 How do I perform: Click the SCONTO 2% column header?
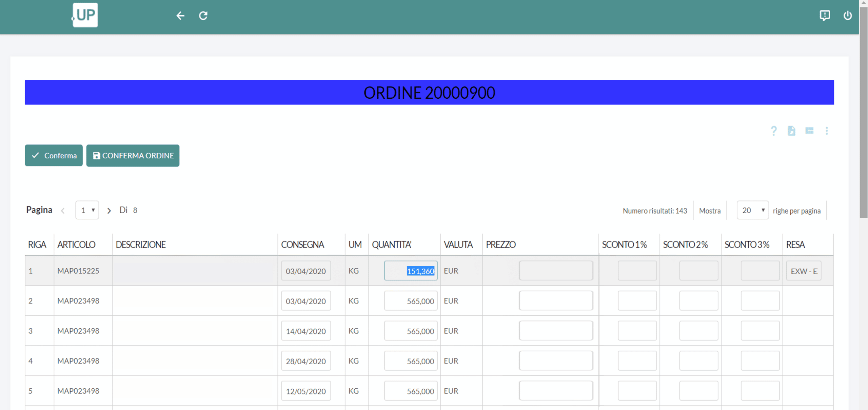point(685,245)
